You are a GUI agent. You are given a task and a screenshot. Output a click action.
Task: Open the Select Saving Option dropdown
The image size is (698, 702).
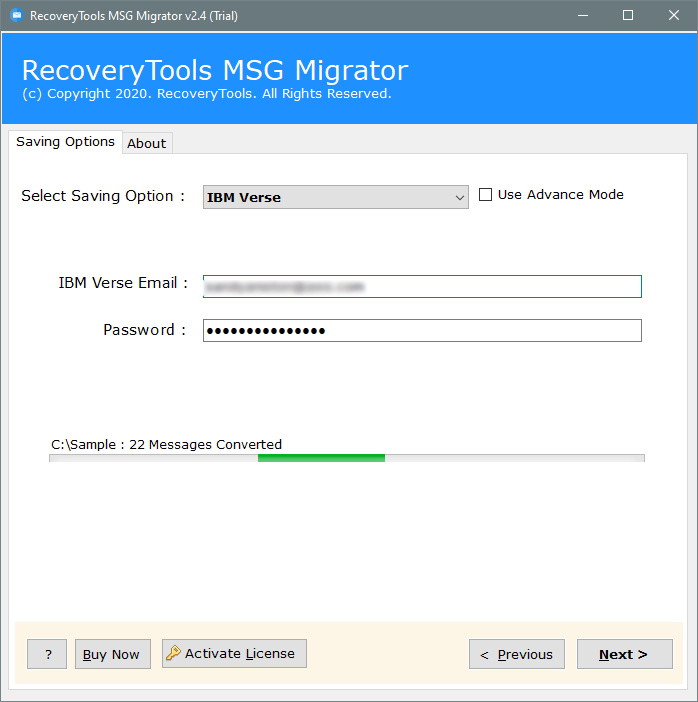click(336, 197)
